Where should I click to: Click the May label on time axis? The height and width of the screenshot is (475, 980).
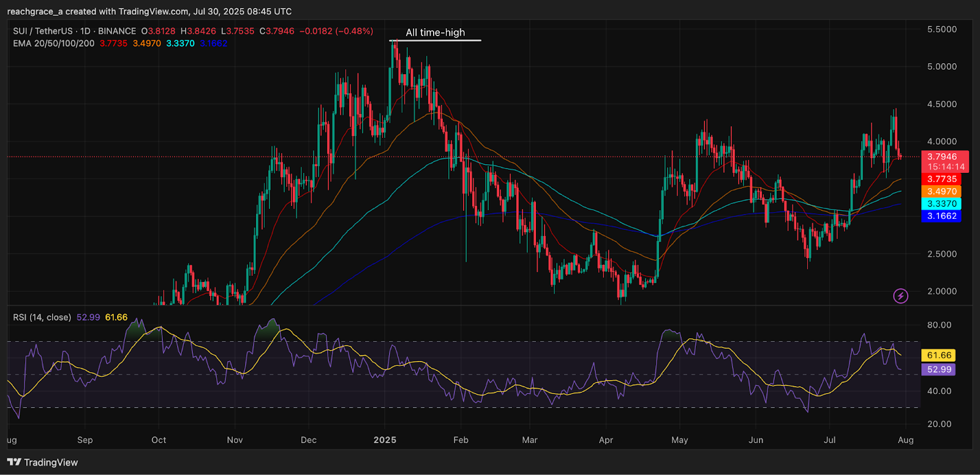[679, 440]
